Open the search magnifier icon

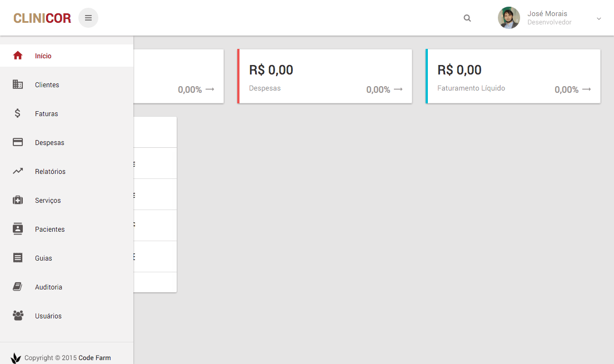467,18
